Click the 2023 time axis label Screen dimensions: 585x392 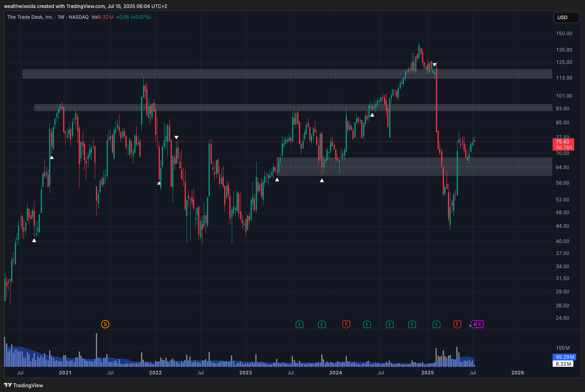click(246, 372)
